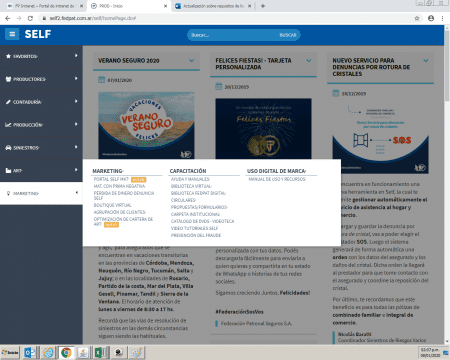Go back with the browser back arrow
Screen dimensions: 450x360
(x=8, y=18)
